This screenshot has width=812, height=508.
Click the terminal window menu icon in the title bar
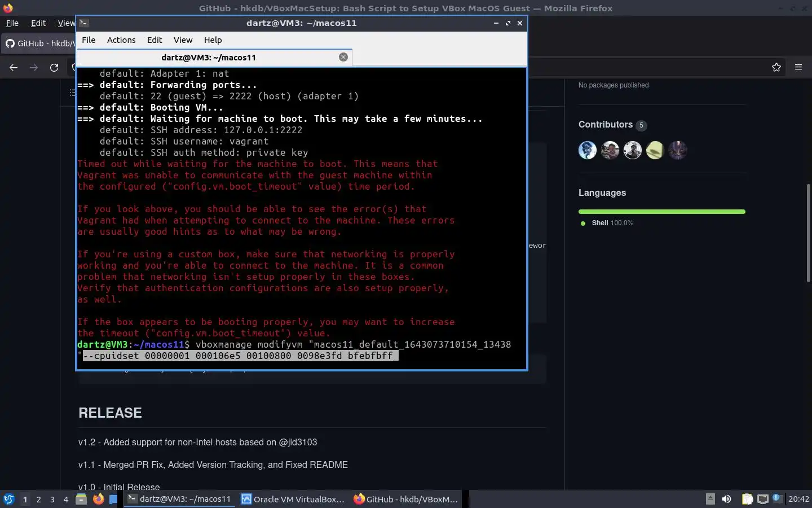point(83,23)
